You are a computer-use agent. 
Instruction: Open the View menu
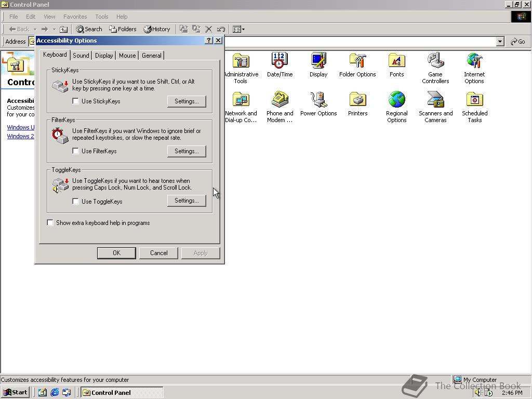point(49,17)
